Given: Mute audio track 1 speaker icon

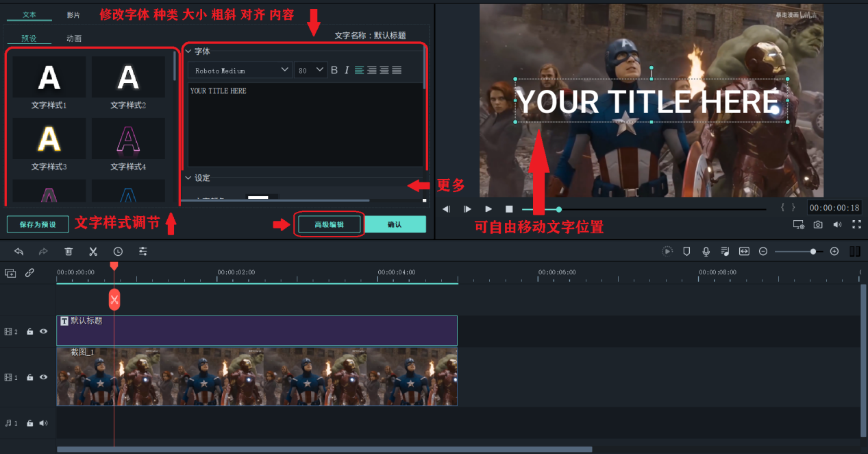Looking at the screenshot, I should click(x=43, y=423).
